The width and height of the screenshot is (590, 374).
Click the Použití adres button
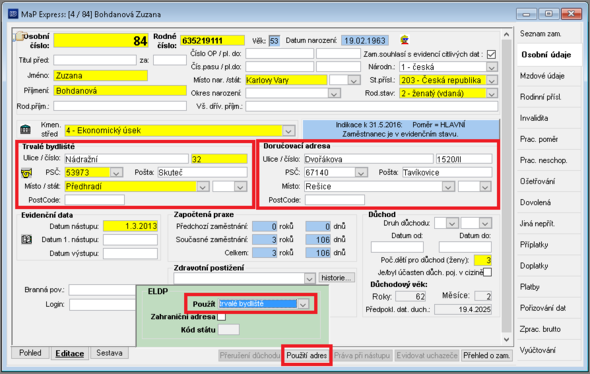[x=307, y=355]
